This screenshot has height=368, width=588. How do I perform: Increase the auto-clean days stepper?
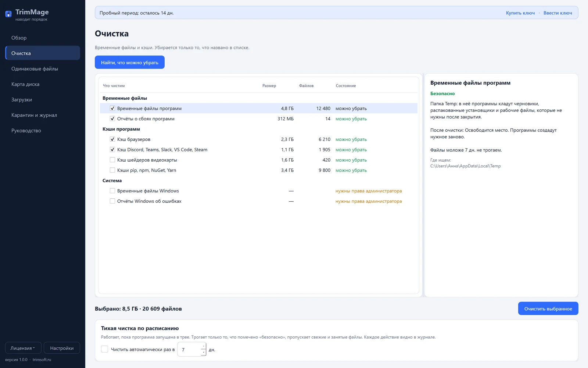203,346
